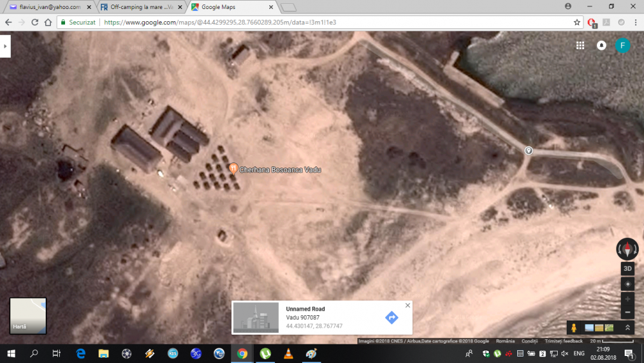The width and height of the screenshot is (644, 363).
Task: Open the Street View thumbnail in location card
Action: coord(256,317)
